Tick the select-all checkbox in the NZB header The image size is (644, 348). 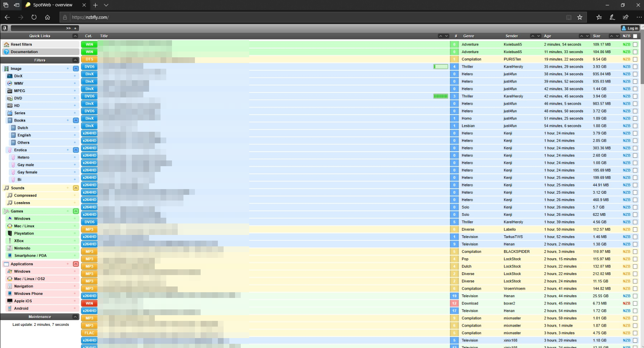635,36
